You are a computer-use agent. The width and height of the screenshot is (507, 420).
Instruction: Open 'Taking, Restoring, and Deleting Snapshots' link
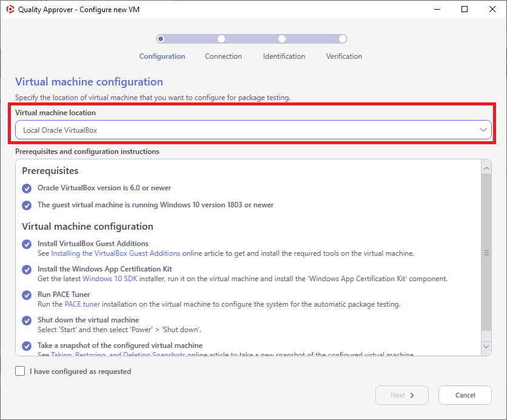(x=118, y=354)
